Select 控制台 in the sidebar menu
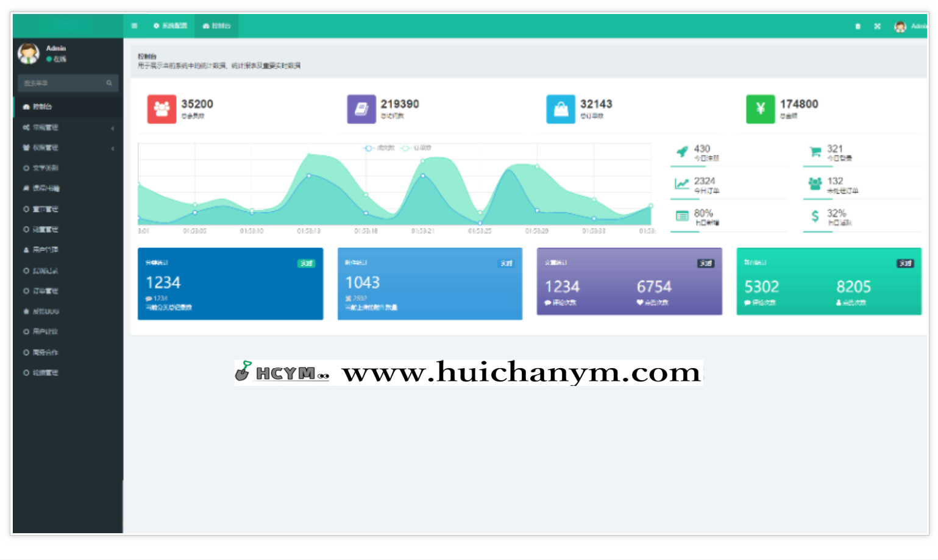 point(43,107)
